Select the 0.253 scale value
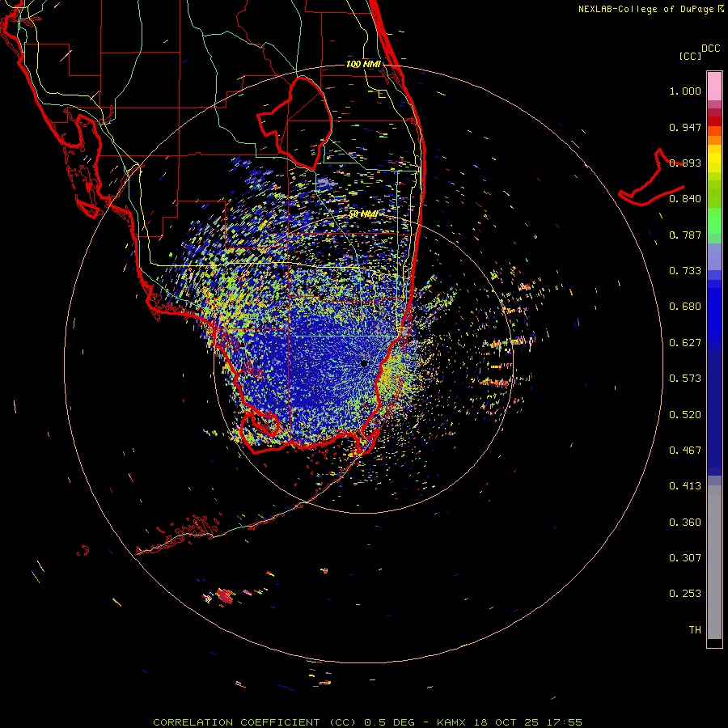 [685, 594]
